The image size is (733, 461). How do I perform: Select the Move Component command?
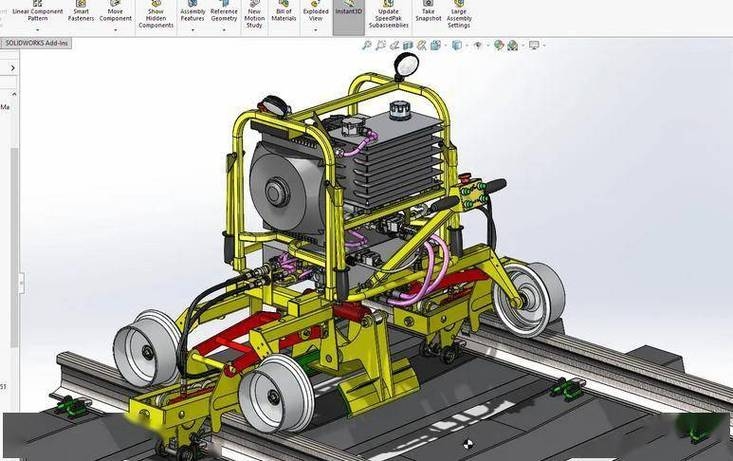115,12
